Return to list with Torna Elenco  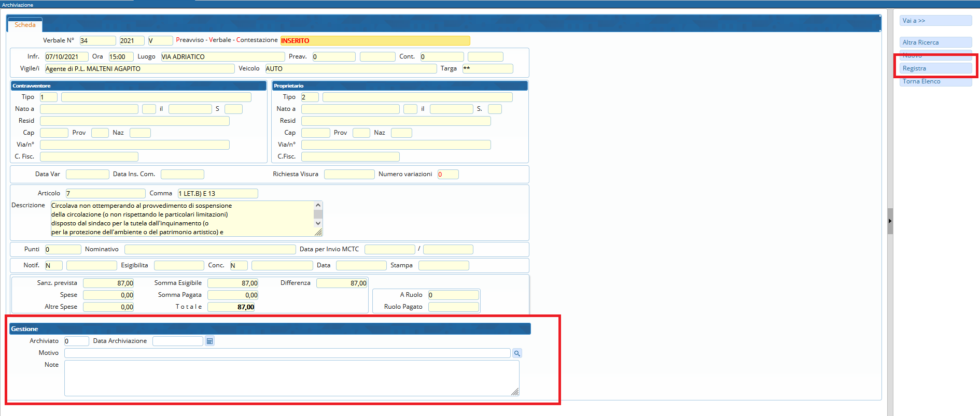(935, 82)
